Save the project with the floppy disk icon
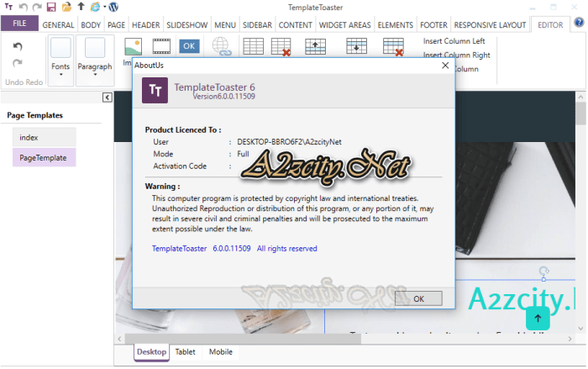 click(x=51, y=7)
